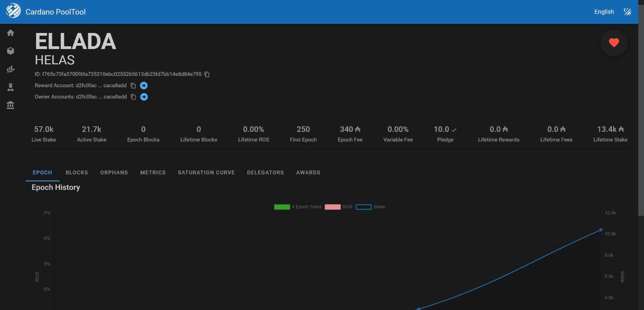Copy the Reward Account address
This screenshot has height=310, width=644.
[x=133, y=86]
